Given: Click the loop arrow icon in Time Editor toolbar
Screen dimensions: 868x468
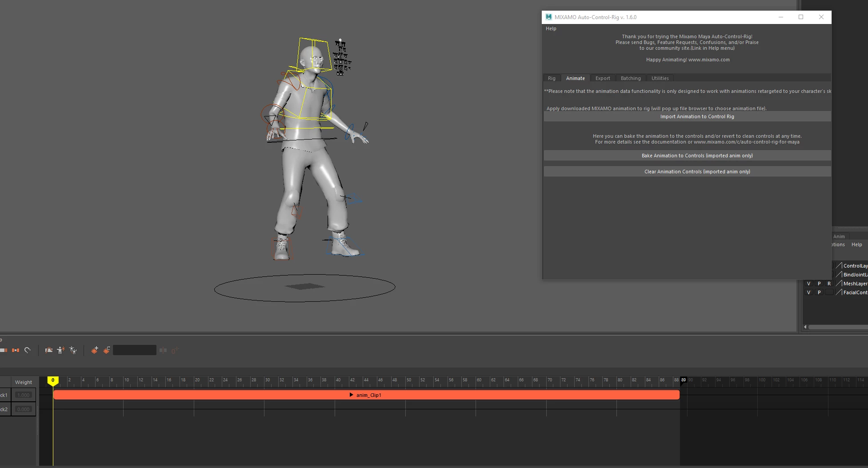Looking at the screenshot, I should click(28, 350).
